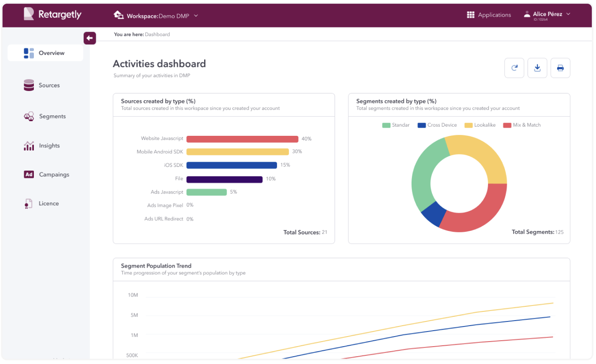This screenshot has height=364, width=596.
Task: Refresh the Activities dashboard
Action: 515,68
